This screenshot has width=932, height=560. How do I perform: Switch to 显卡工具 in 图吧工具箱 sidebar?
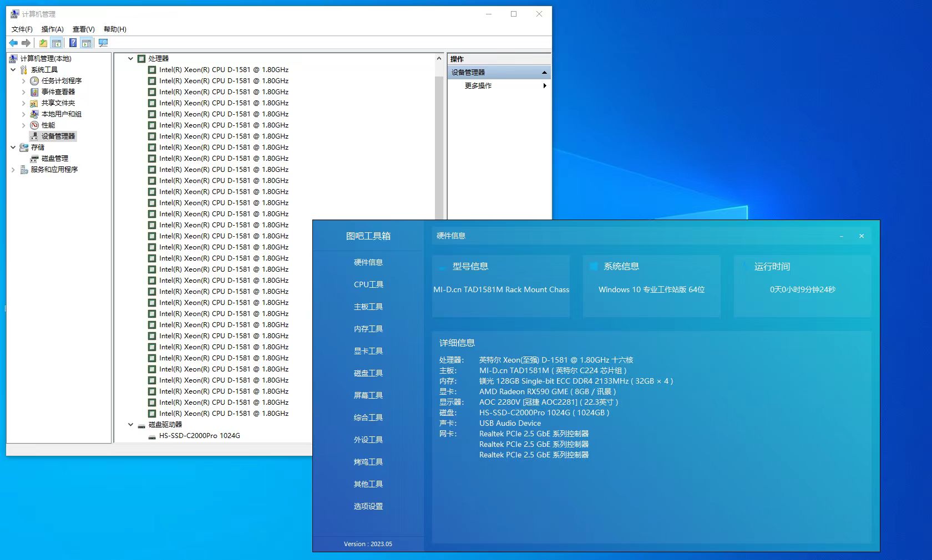pos(368,351)
